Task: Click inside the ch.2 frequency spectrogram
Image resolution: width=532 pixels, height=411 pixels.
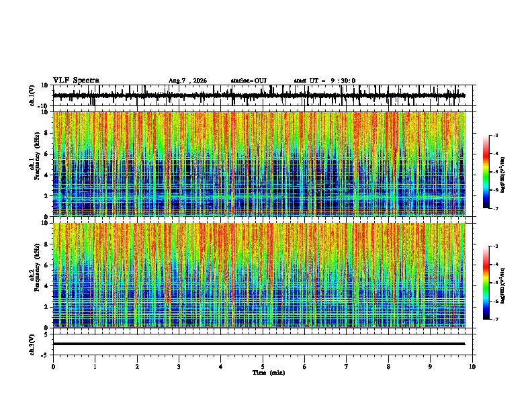Action: pos(259,275)
